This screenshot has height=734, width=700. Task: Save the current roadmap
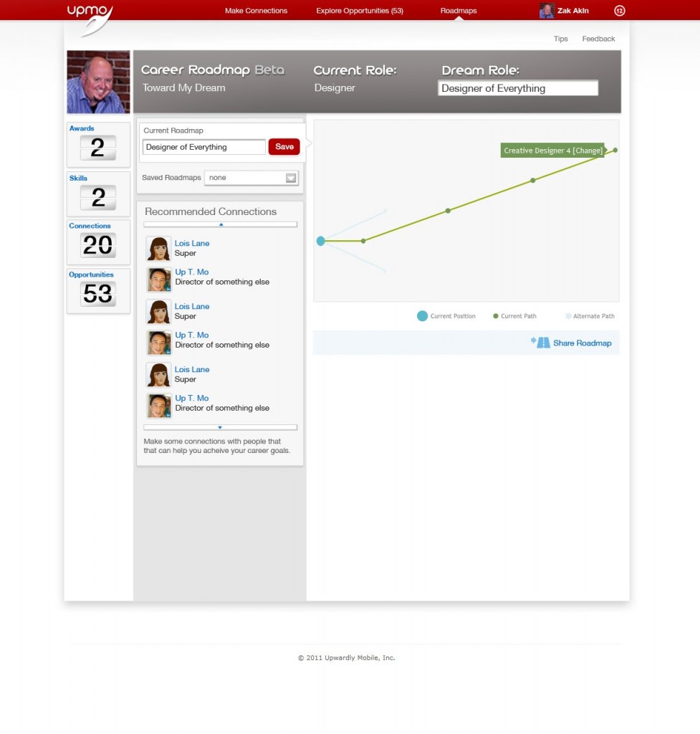click(284, 146)
